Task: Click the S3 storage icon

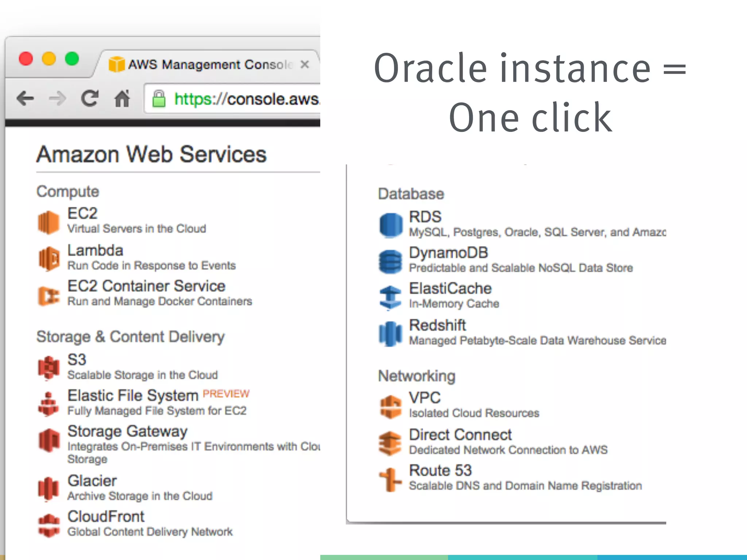Action: click(49, 367)
